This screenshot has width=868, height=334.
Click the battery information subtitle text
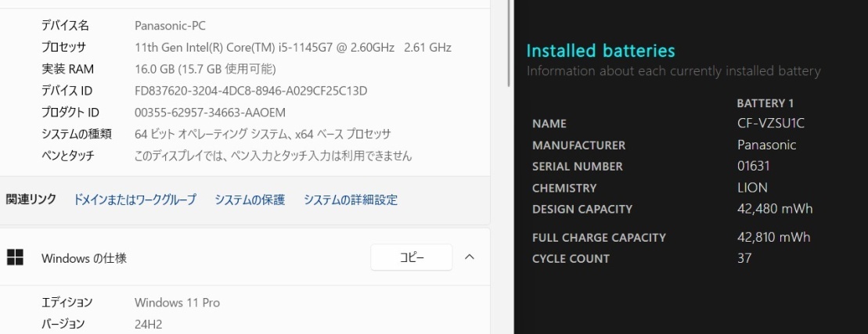coord(673,71)
